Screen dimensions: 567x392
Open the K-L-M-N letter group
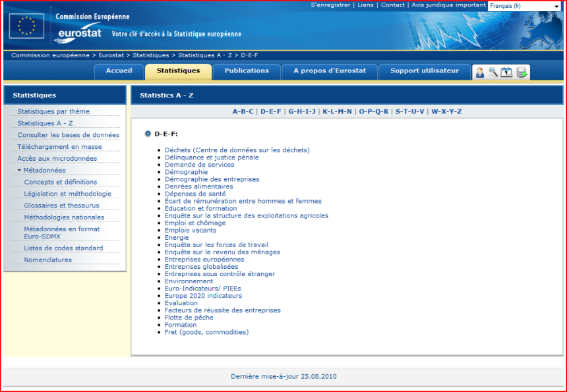click(337, 111)
